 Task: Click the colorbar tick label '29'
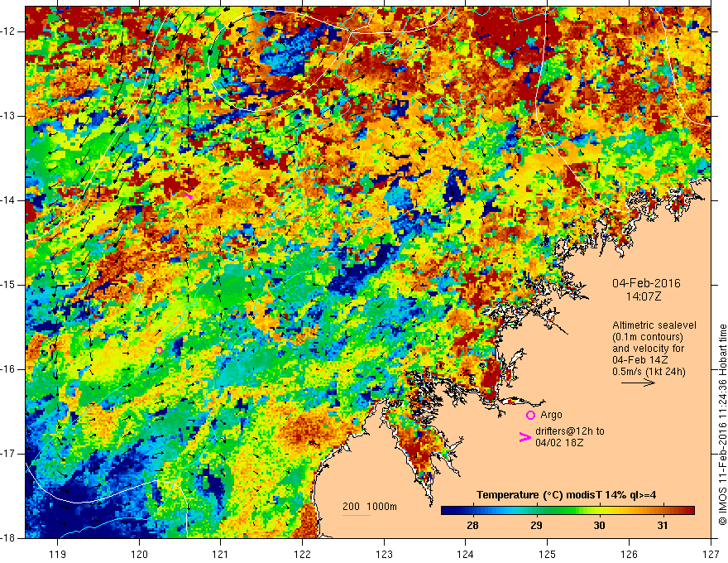pos(536,526)
